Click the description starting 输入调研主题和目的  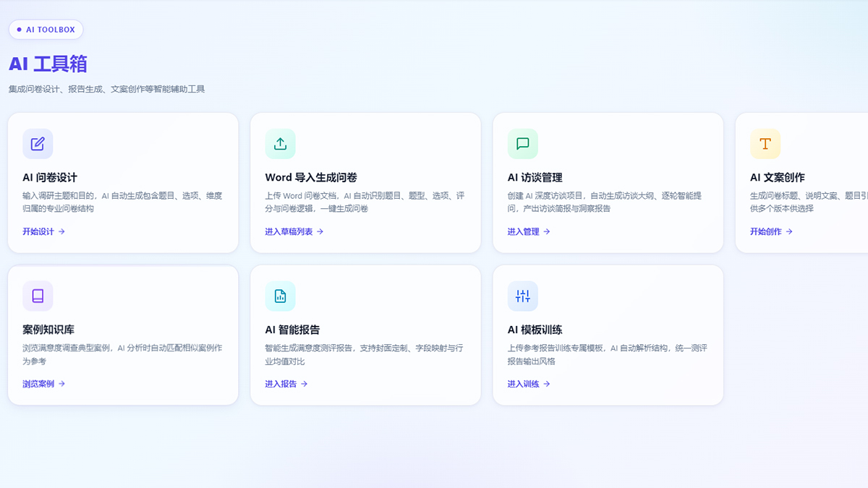click(x=122, y=202)
